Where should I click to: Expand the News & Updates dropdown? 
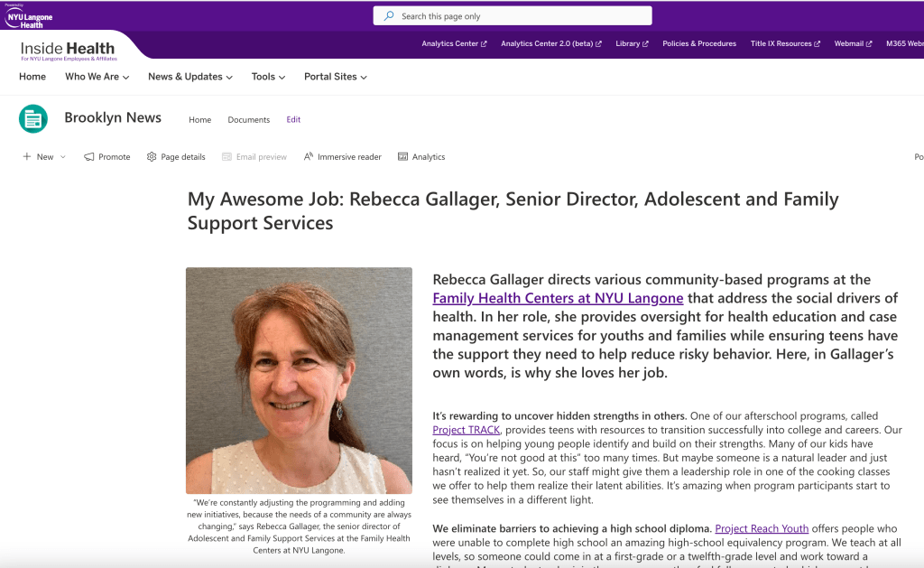(x=190, y=77)
